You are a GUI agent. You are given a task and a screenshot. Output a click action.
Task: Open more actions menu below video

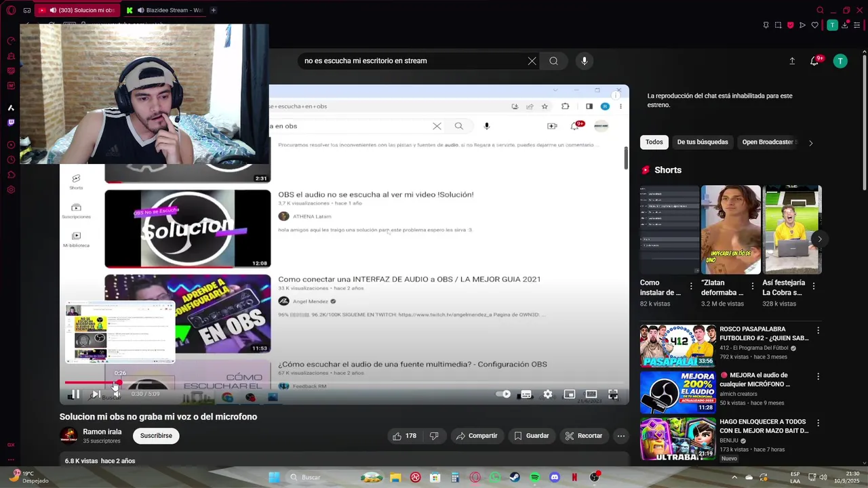[x=620, y=436]
